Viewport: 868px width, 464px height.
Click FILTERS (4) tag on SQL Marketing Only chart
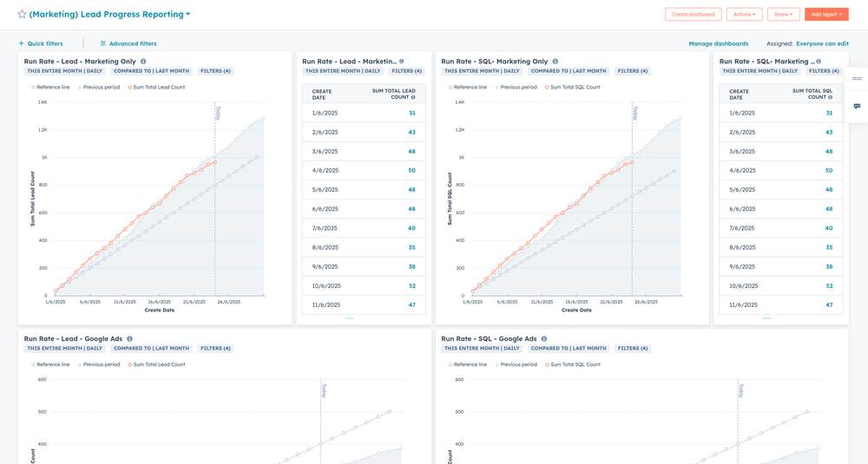[x=633, y=71]
